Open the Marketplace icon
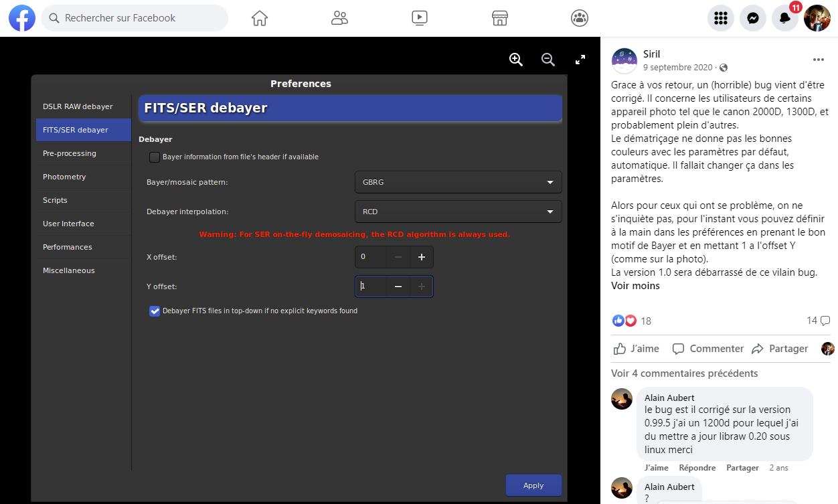This screenshot has width=838, height=504. (499, 18)
